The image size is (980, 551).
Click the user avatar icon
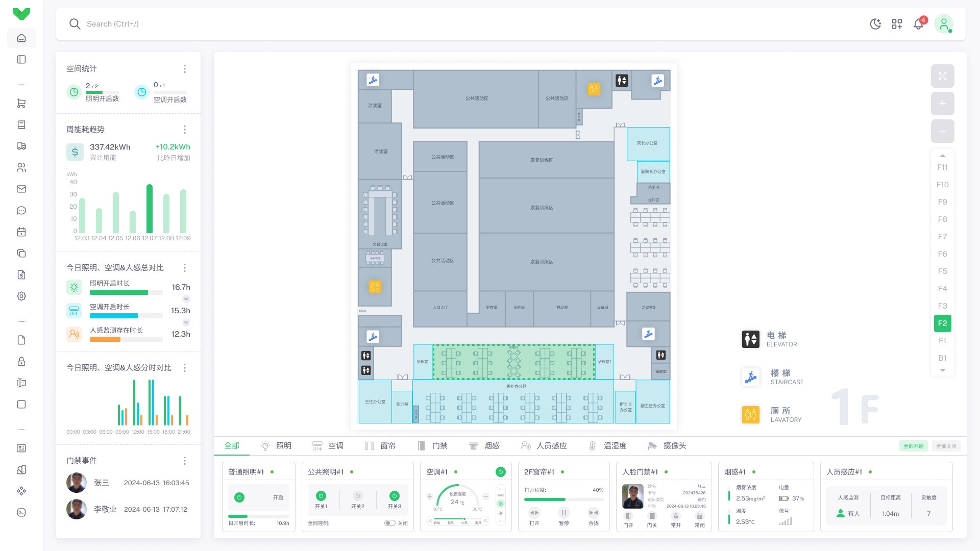tap(944, 24)
